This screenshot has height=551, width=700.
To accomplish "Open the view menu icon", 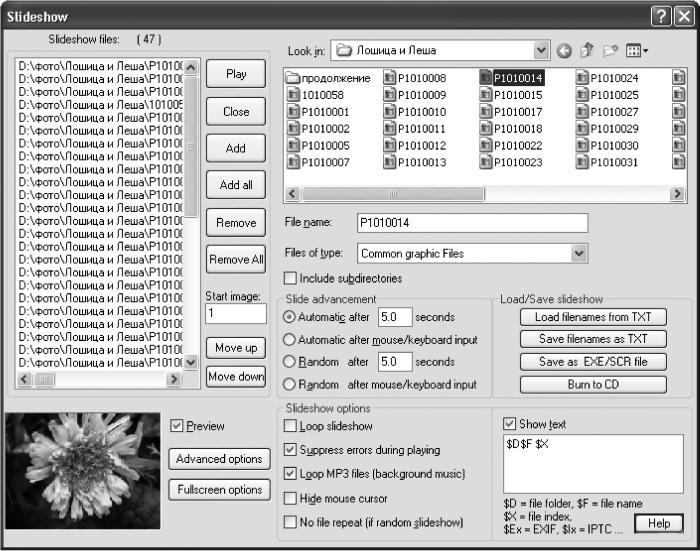I will [637, 51].
